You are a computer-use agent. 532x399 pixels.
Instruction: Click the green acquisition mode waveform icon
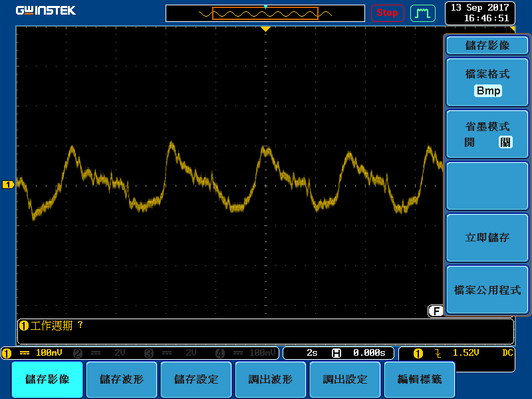pyautogui.click(x=422, y=13)
